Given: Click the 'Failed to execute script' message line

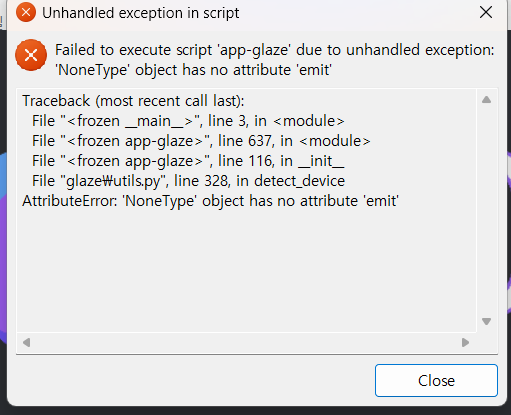Looking at the screenshot, I should click(x=275, y=50).
